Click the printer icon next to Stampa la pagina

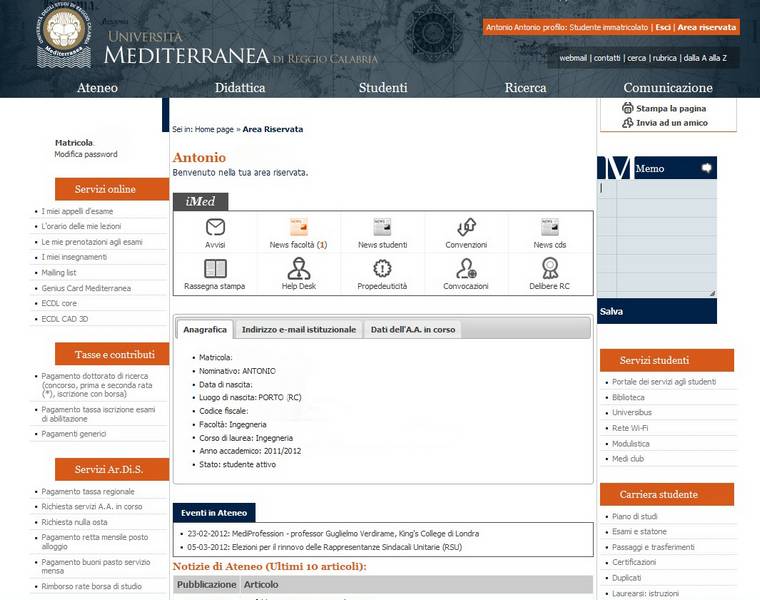coord(628,108)
